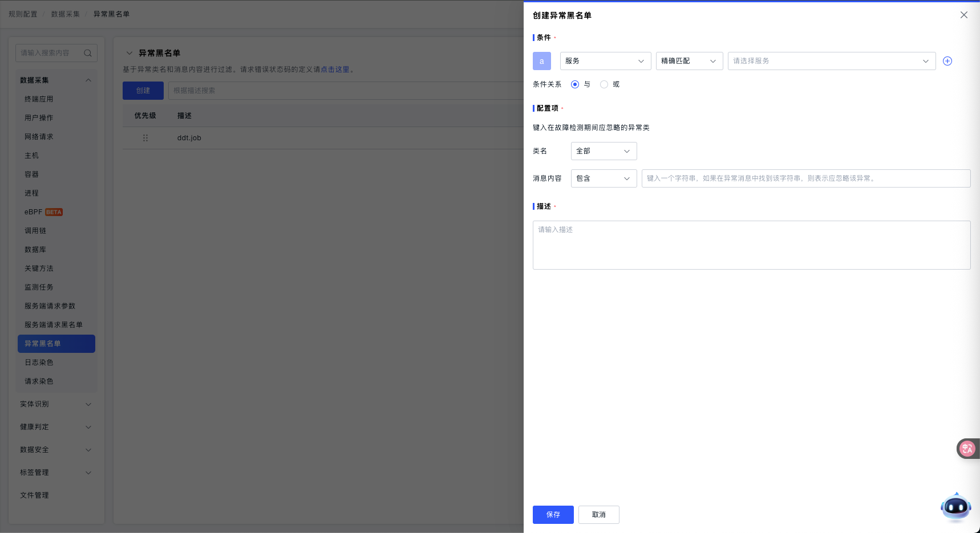Screen dimensions: 980x533
Task: Select the 与 condition relation radio
Action: [575, 84]
